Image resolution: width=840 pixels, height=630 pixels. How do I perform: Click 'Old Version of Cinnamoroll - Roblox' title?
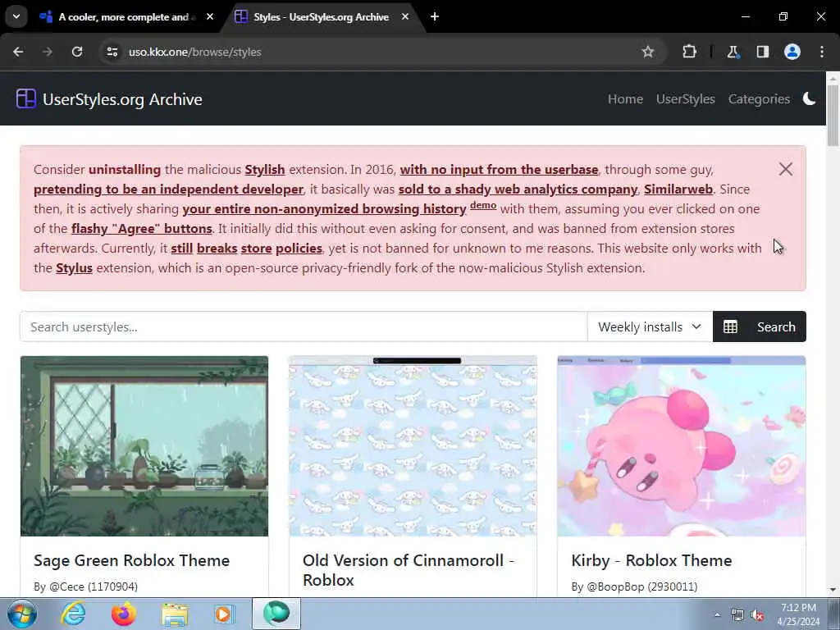click(409, 570)
